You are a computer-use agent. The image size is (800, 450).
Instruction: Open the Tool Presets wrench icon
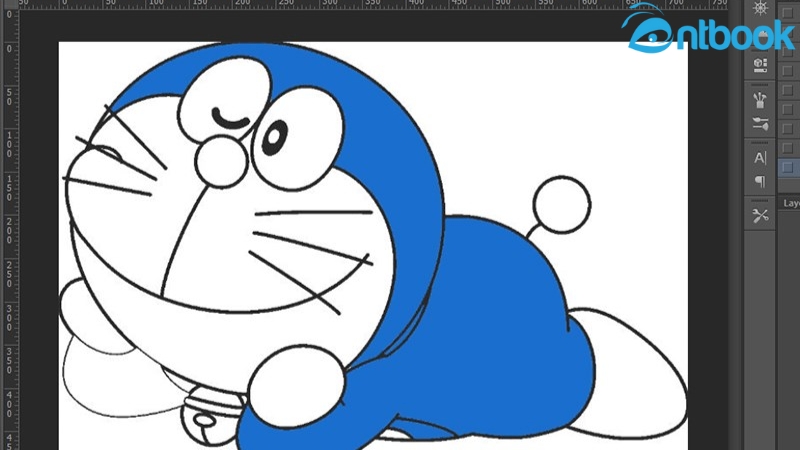point(760,216)
